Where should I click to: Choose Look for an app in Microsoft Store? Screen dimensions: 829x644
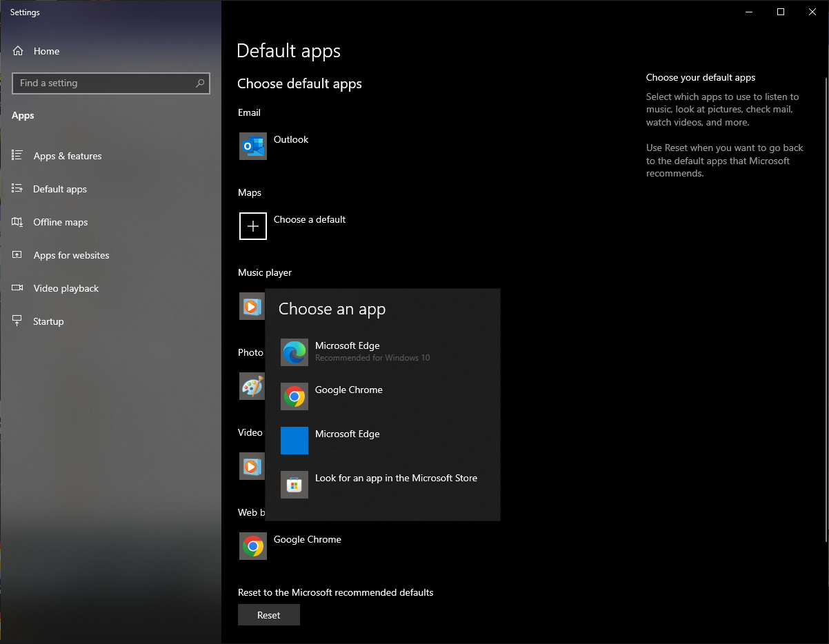pos(383,485)
